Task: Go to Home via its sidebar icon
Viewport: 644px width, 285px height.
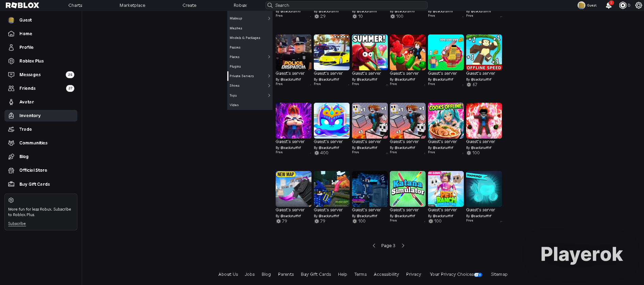Action: pyautogui.click(x=11, y=34)
